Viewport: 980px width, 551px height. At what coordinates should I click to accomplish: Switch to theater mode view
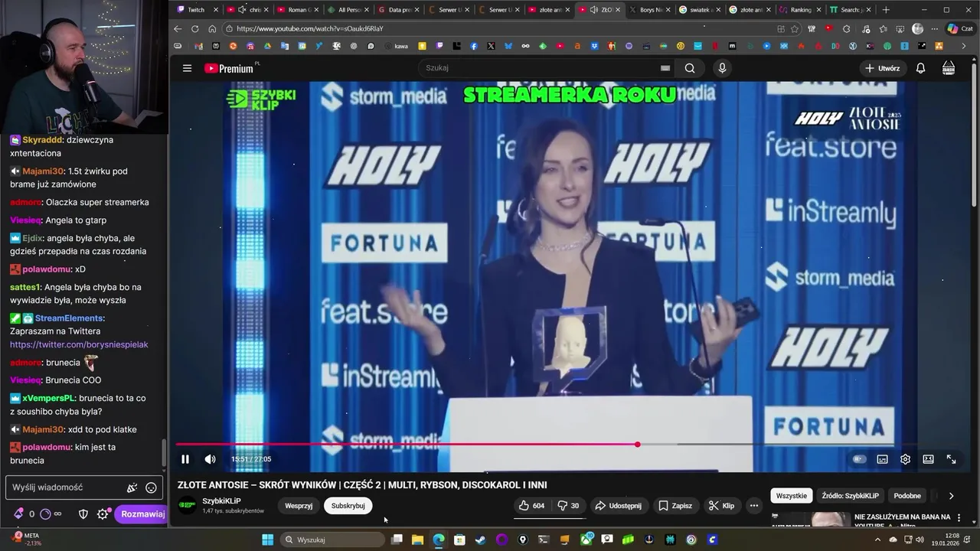[928, 459]
